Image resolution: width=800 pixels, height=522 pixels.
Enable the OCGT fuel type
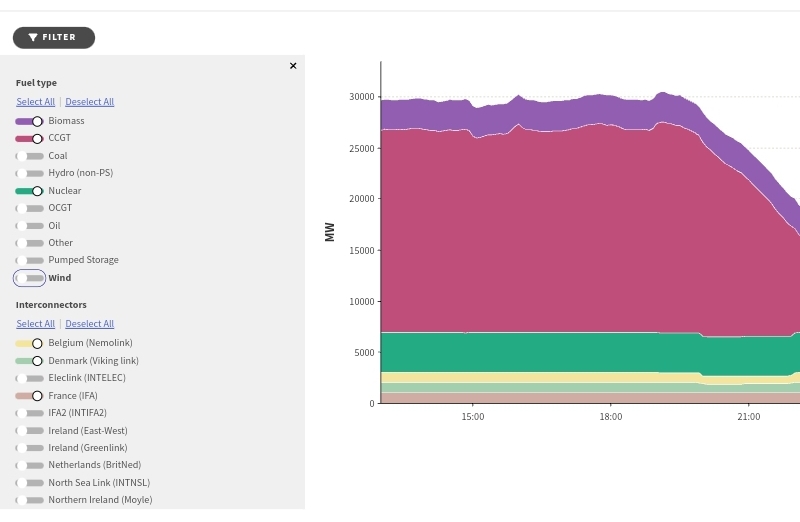click(29, 208)
